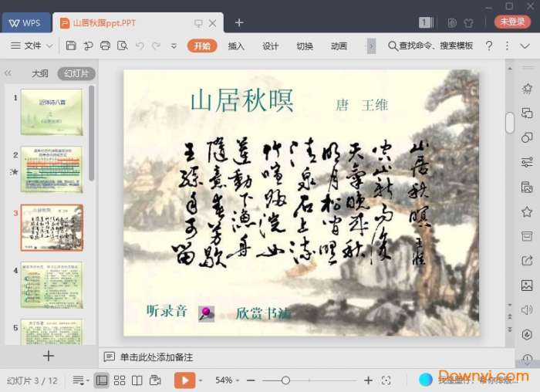Open the properties sliders sidebar icon
This screenshot has height=392, width=540.
pos(527,162)
